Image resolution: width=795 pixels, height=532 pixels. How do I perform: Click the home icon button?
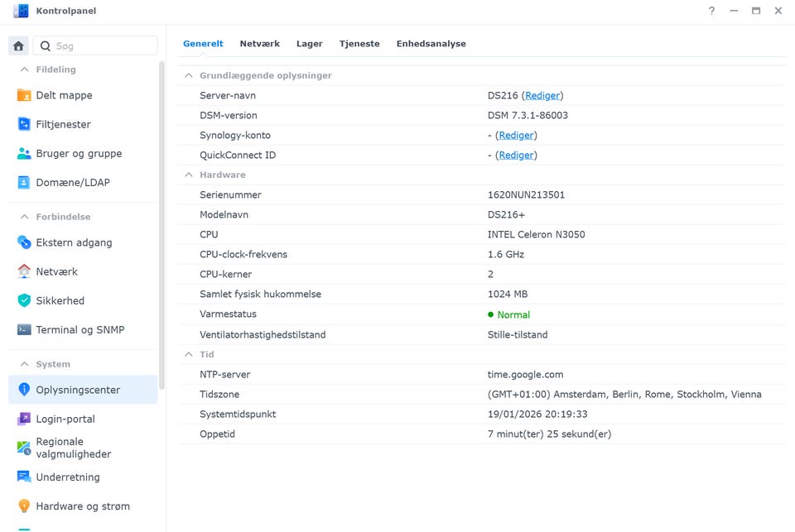tap(19, 46)
